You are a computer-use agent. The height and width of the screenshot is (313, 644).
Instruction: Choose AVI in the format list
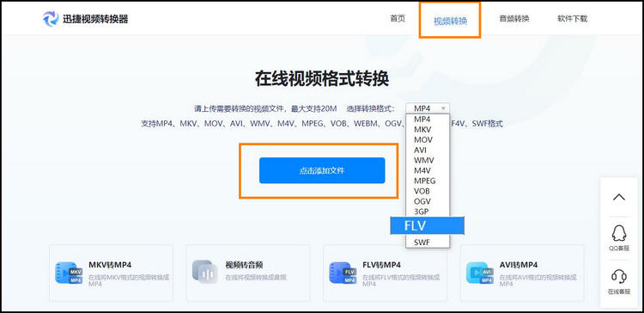click(x=420, y=150)
